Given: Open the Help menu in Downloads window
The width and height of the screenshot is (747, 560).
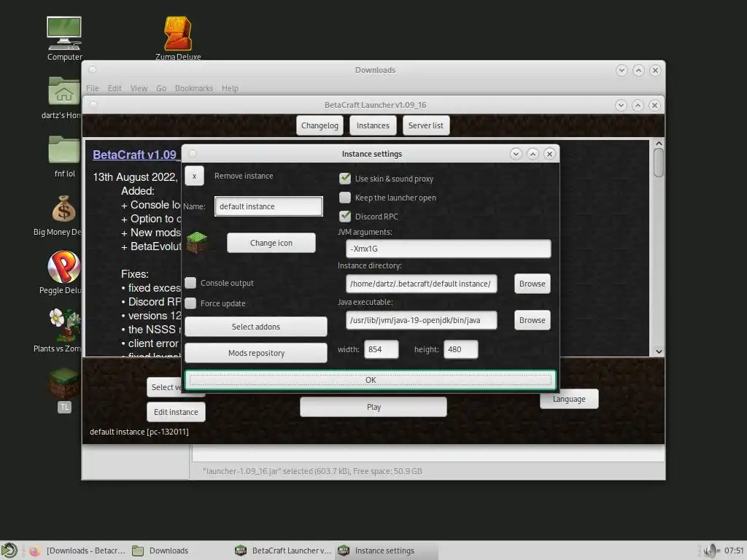Looking at the screenshot, I should 230,88.
